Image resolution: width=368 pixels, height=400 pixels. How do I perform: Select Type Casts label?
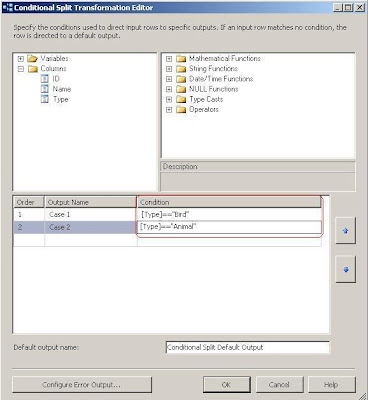click(x=206, y=99)
